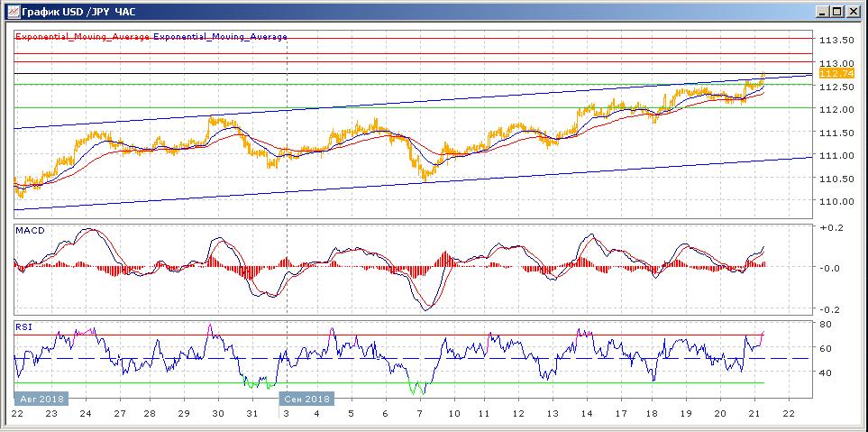Click date 21 on the time axis

tap(754, 413)
